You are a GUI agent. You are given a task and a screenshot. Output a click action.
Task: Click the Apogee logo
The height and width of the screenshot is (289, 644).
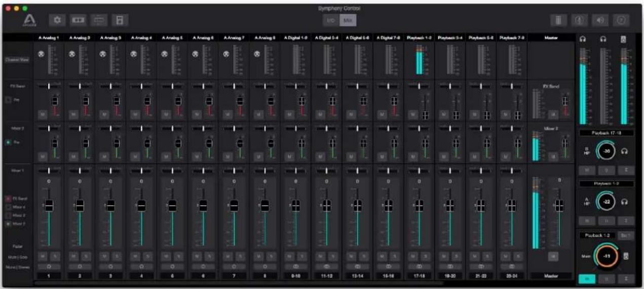point(28,20)
